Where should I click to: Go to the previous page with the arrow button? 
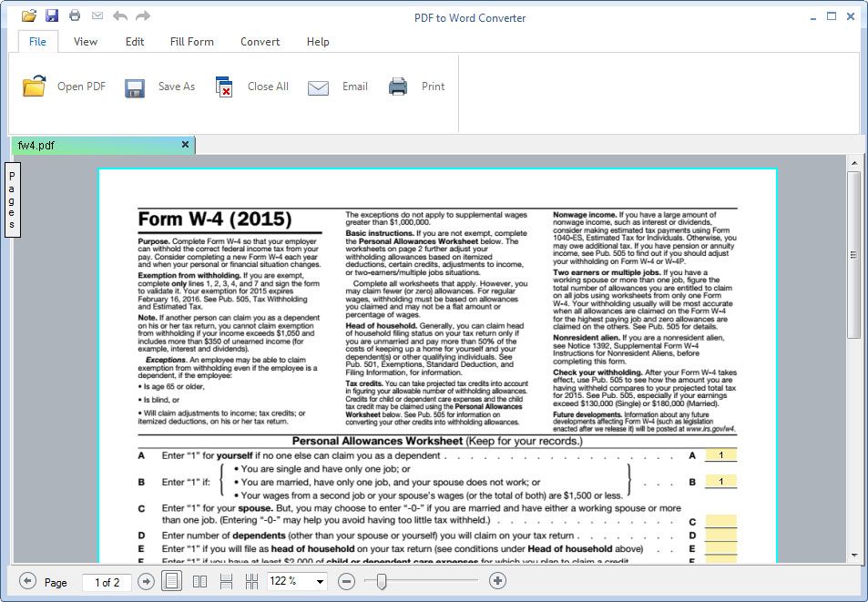coord(27,582)
